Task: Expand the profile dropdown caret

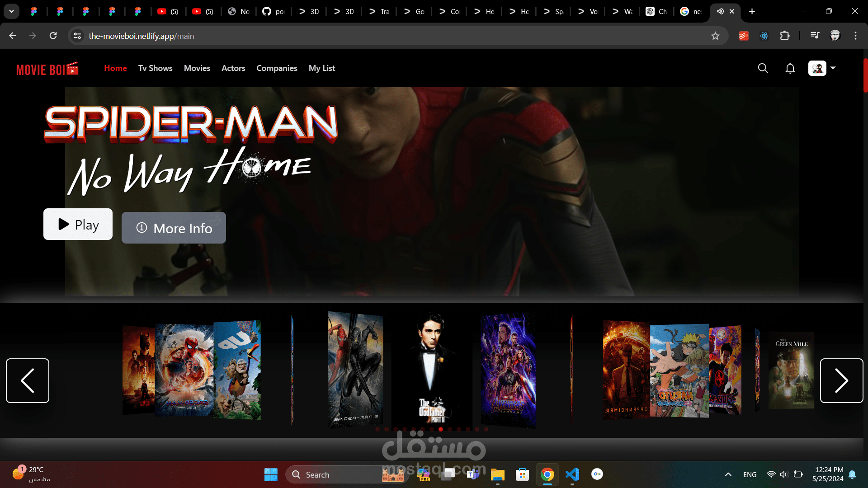Action: (833, 68)
